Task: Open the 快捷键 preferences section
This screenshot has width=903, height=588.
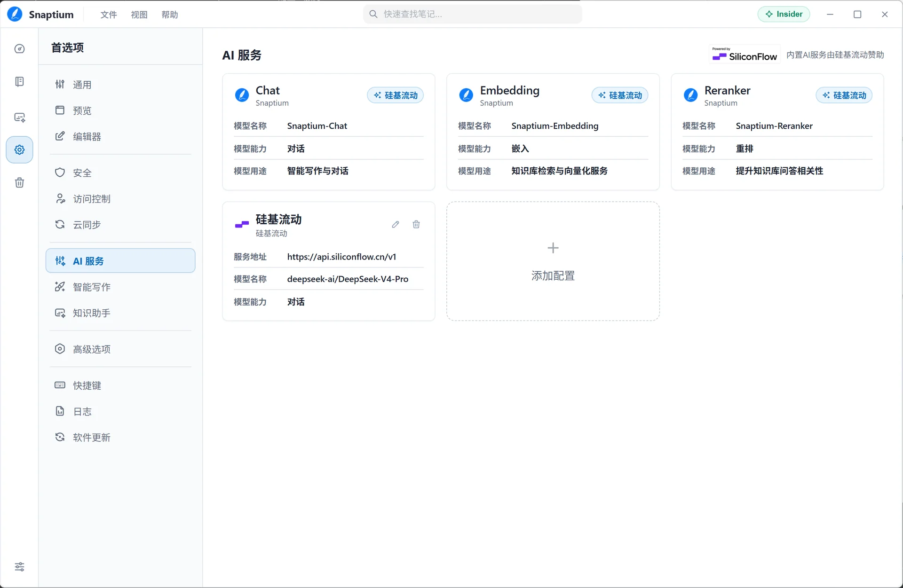Action: 120,385
